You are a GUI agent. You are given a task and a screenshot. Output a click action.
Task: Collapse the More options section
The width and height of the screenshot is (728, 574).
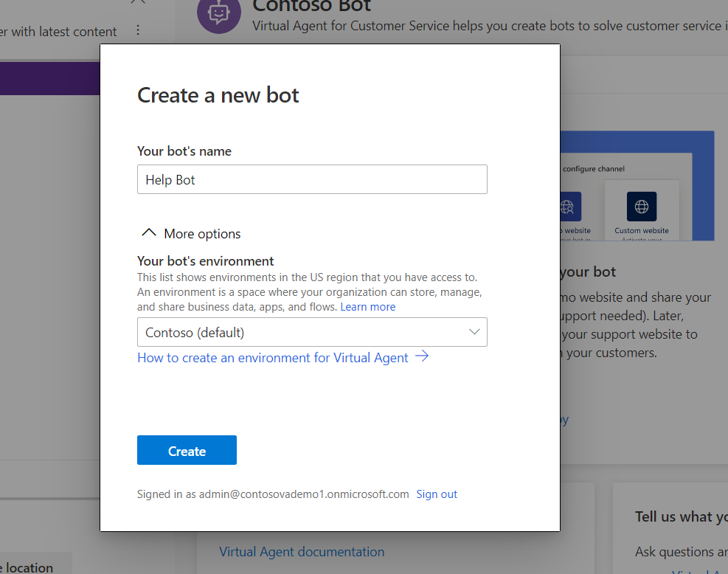[191, 233]
